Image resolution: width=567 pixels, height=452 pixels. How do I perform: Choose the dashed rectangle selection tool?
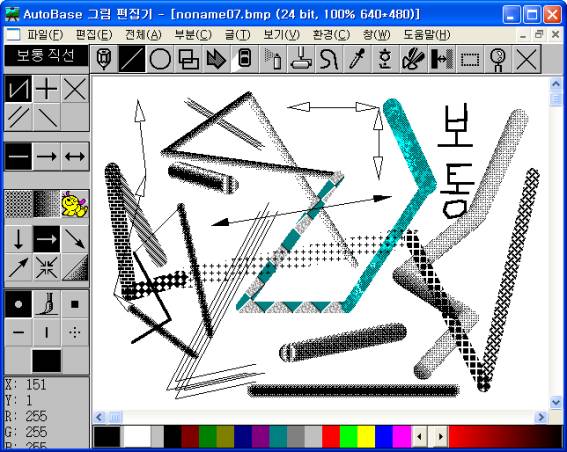point(470,59)
